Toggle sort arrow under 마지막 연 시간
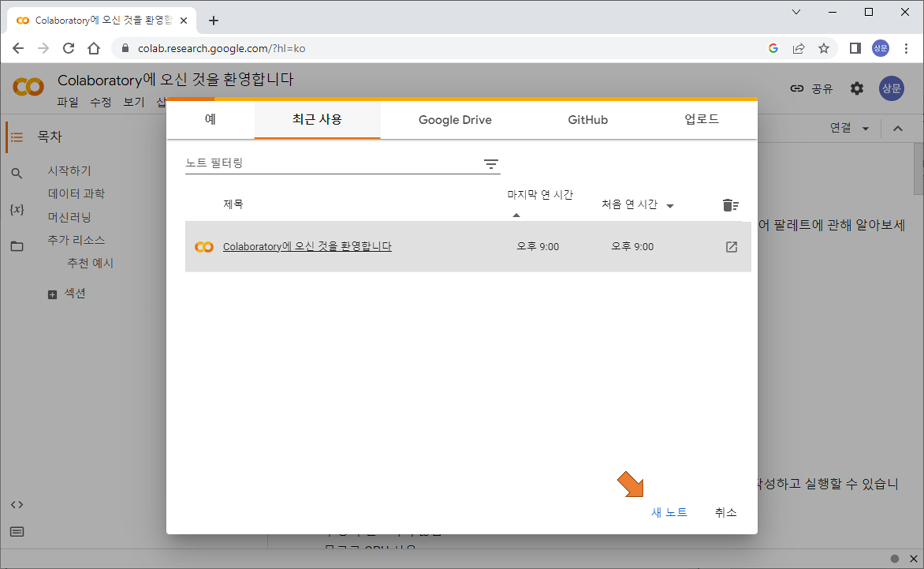The height and width of the screenshot is (569, 924). [x=516, y=215]
